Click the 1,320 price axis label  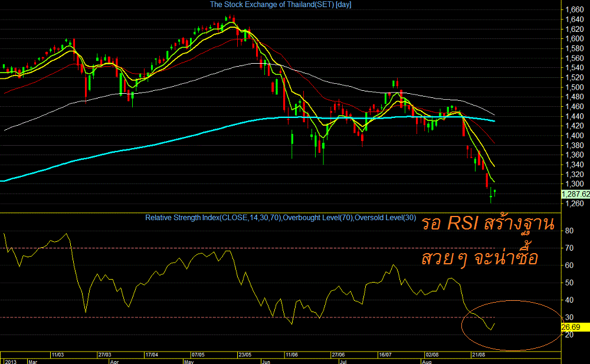coord(575,174)
